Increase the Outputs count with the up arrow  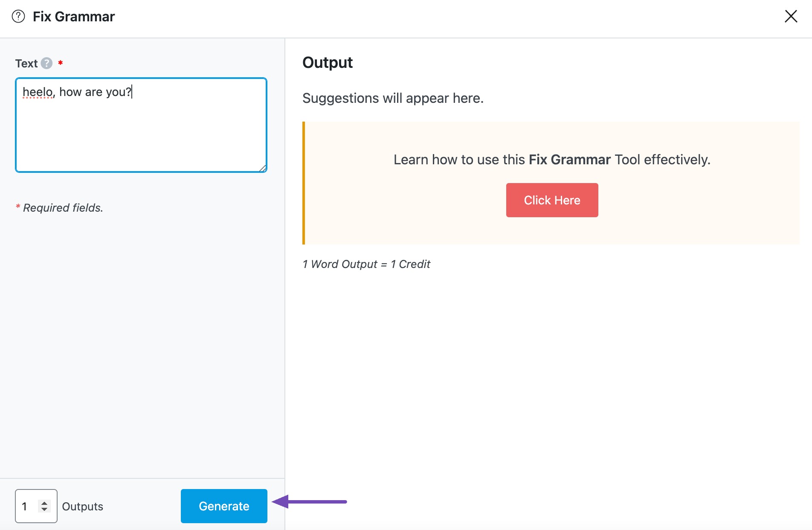click(x=44, y=503)
